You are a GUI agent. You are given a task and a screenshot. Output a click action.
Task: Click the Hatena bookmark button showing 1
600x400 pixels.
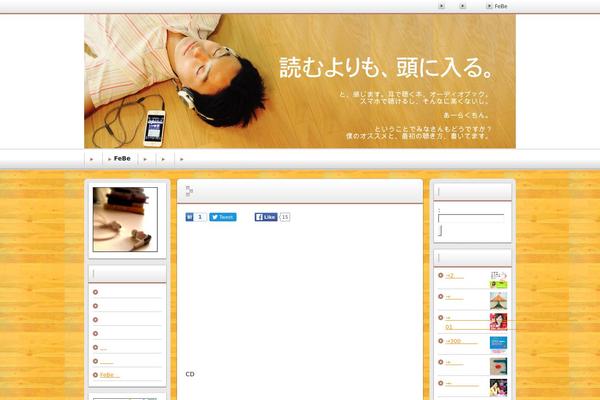[196, 217]
